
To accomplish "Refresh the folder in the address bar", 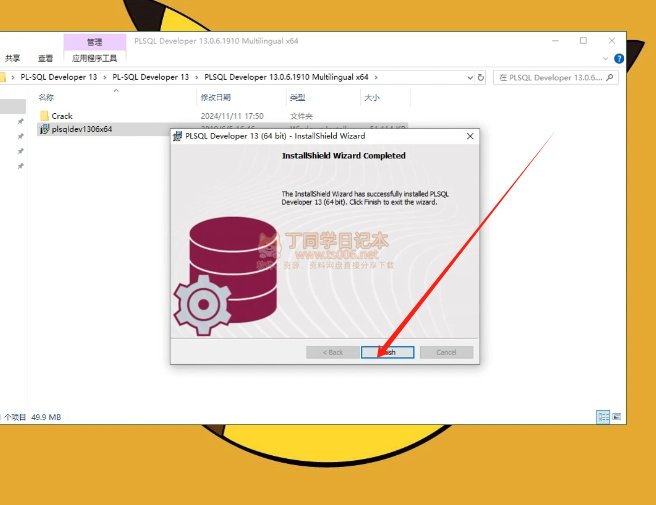I will coord(481,77).
